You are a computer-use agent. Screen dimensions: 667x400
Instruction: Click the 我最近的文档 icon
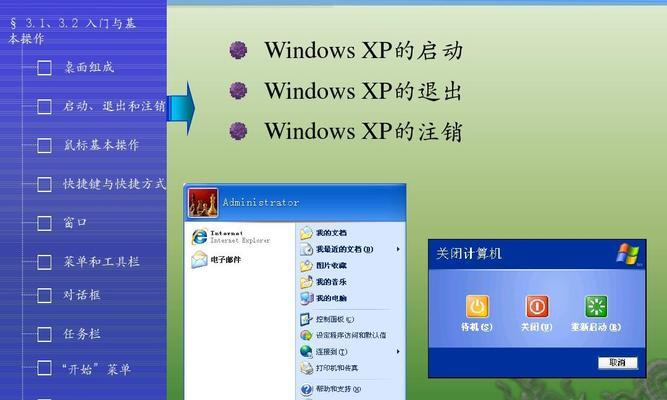click(x=306, y=249)
